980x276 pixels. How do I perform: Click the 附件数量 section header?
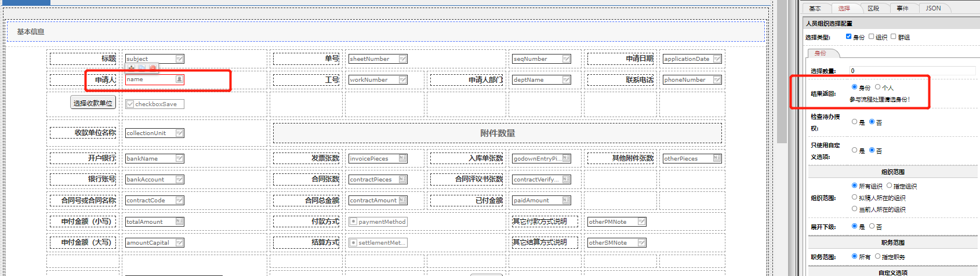498,133
